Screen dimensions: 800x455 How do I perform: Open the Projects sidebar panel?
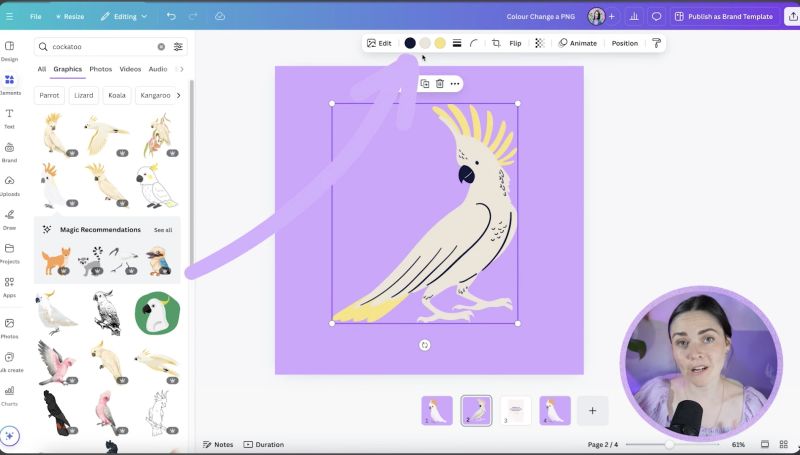[x=9, y=254]
